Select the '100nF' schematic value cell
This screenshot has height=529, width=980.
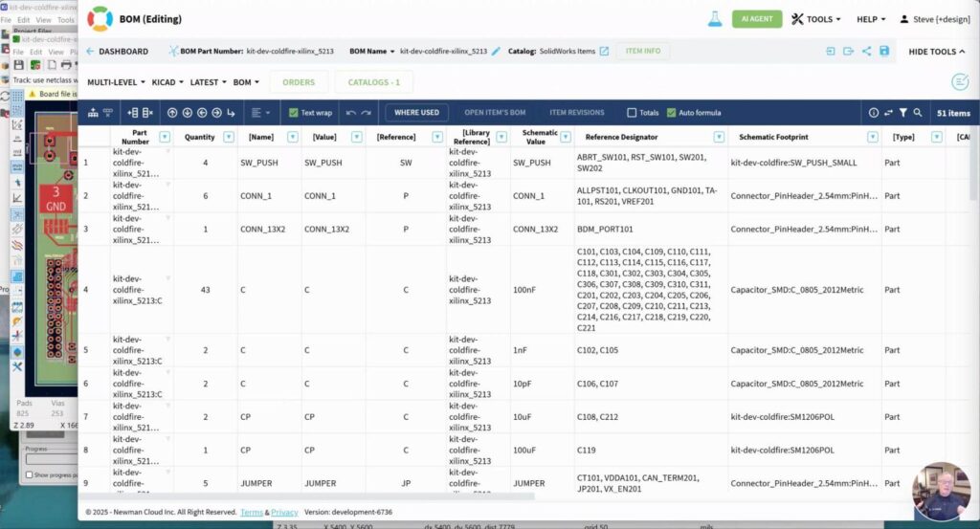[x=542, y=290]
